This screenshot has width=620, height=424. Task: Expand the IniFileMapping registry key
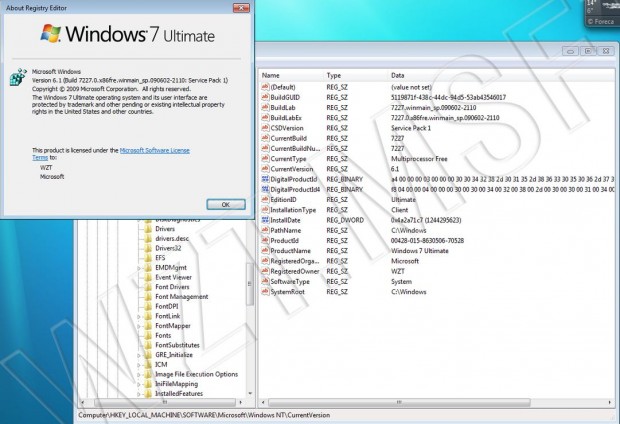pyautogui.click(x=139, y=384)
